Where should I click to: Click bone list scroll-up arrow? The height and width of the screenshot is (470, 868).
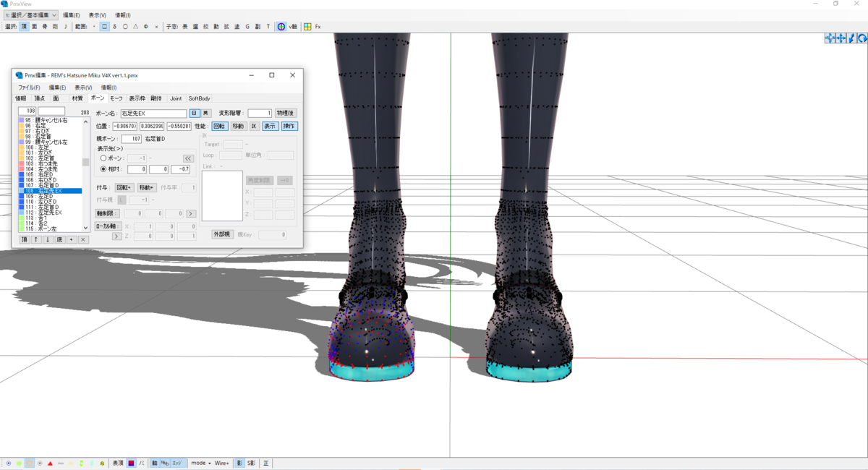coord(86,120)
